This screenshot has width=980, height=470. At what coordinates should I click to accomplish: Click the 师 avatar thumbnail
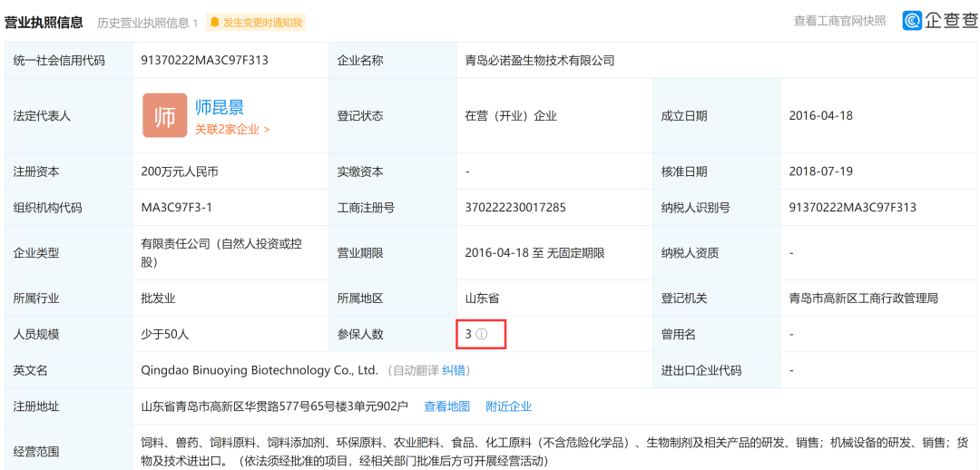click(x=165, y=115)
